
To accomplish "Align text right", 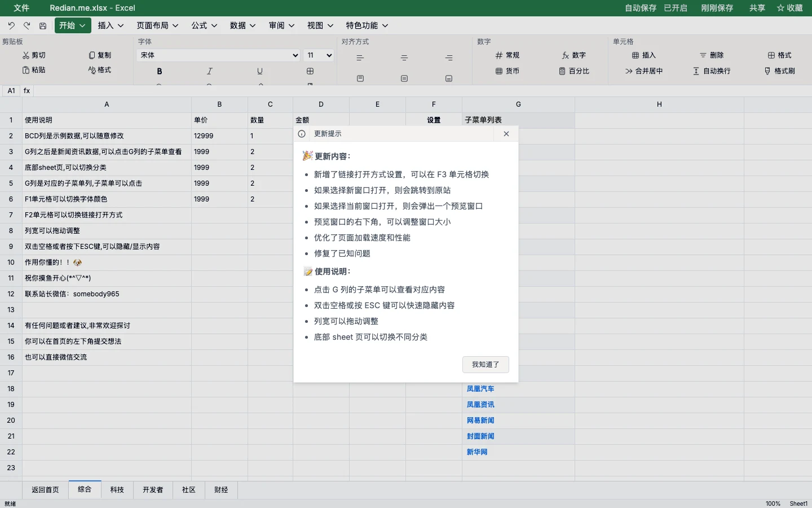I will (x=449, y=58).
